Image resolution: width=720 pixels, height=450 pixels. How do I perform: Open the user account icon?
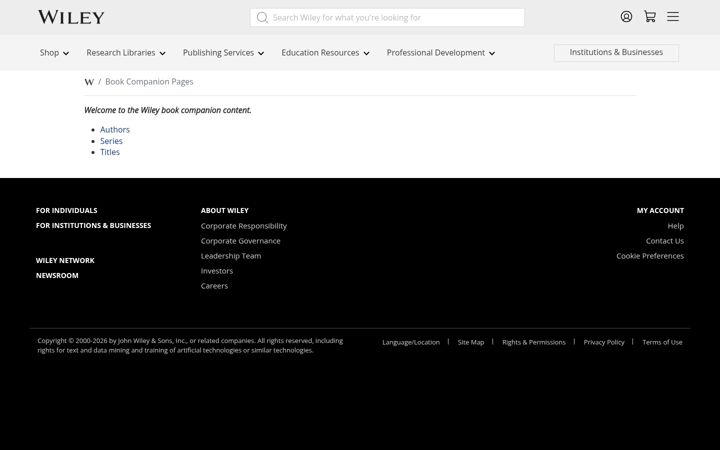(626, 17)
